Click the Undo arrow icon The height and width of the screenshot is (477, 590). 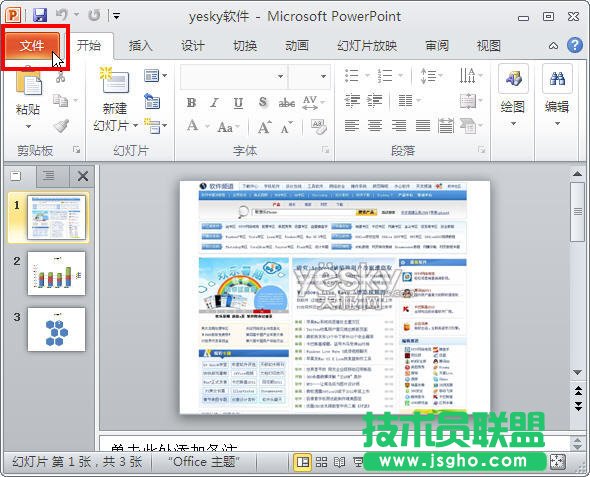pos(62,15)
